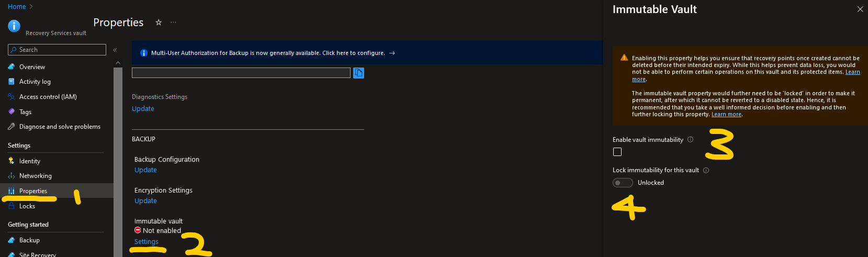Click the Networking icon
The image size is (868, 257).
pos(12,176)
